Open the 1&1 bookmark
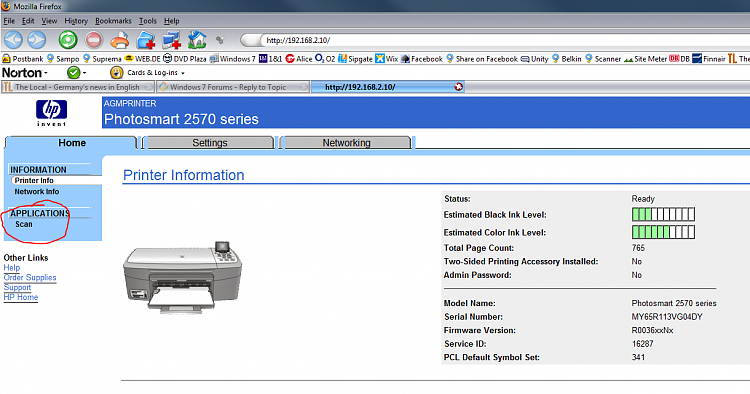This screenshot has height=394, width=750. tap(270, 59)
